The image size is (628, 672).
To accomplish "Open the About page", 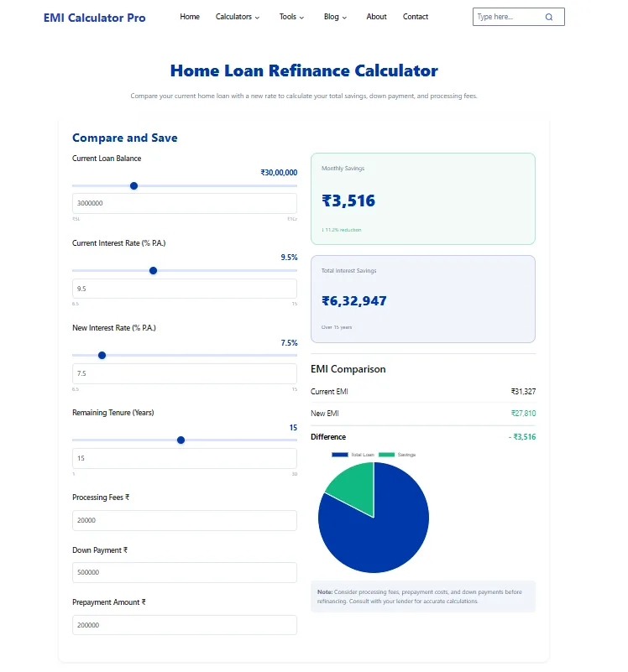I will [376, 17].
